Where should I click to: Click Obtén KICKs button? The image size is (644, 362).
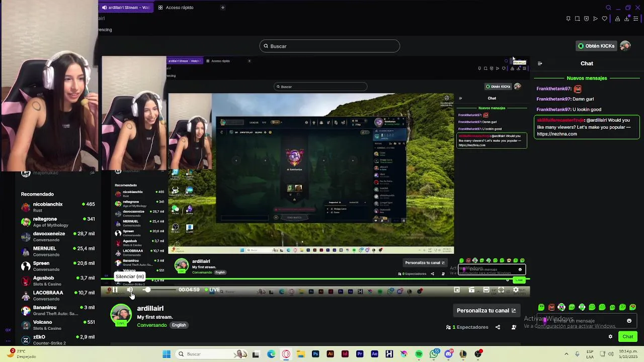tap(596, 46)
